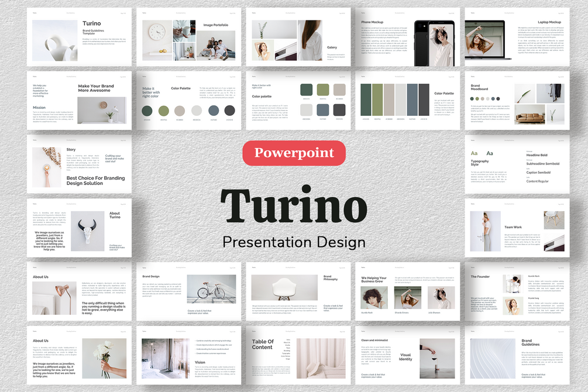The image size is (588, 392).
Task: Open the Brand Guidelines slide in bottom row
Action: tap(517, 355)
